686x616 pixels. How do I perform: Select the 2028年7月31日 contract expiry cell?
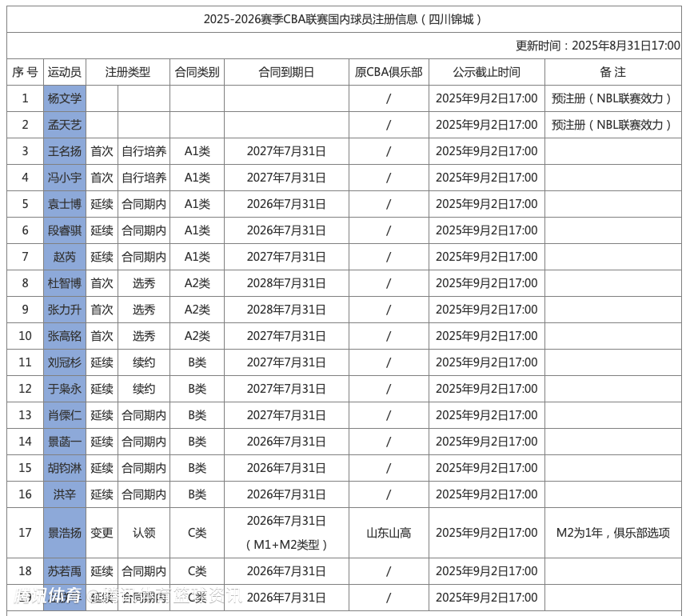286,283
